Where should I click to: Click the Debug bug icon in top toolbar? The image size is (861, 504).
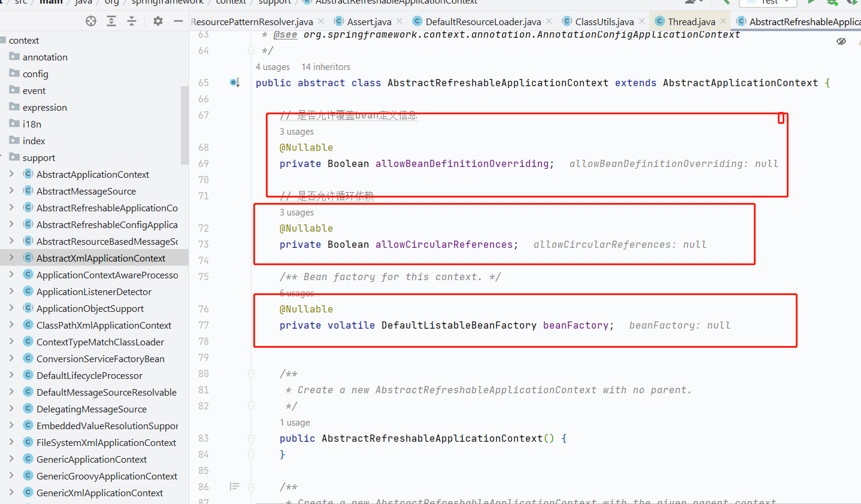832,2
